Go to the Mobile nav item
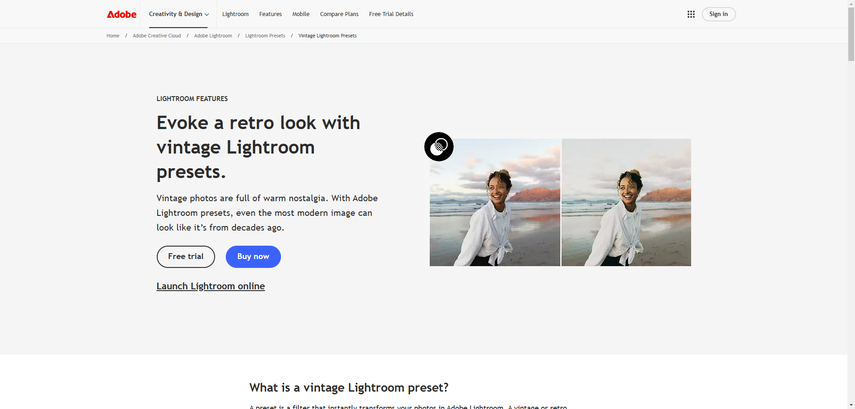Image resolution: width=855 pixels, height=409 pixels. pos(301,14)
